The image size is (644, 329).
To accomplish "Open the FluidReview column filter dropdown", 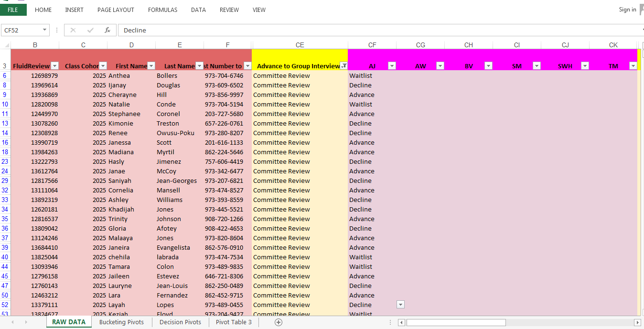I will pos(54,65).
